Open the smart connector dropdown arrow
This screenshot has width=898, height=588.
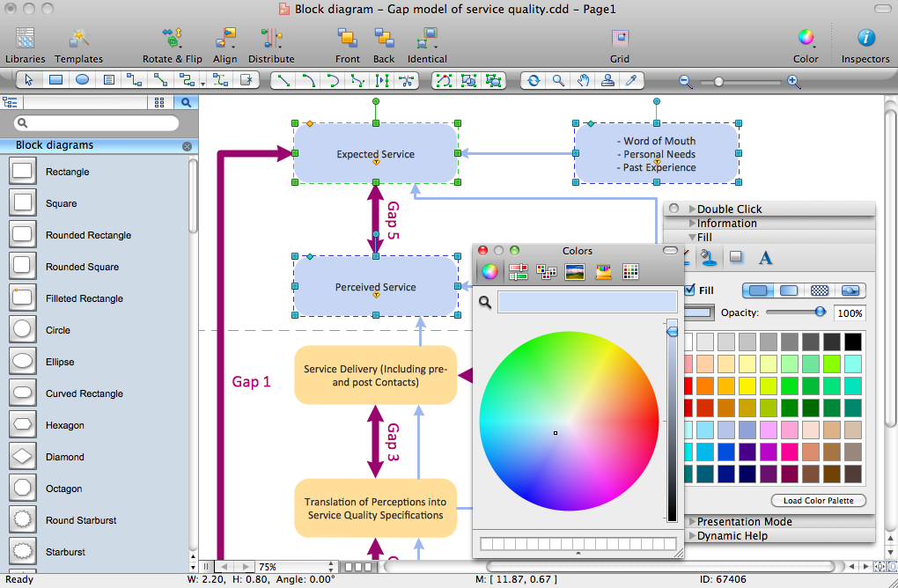tap(203, 85)
